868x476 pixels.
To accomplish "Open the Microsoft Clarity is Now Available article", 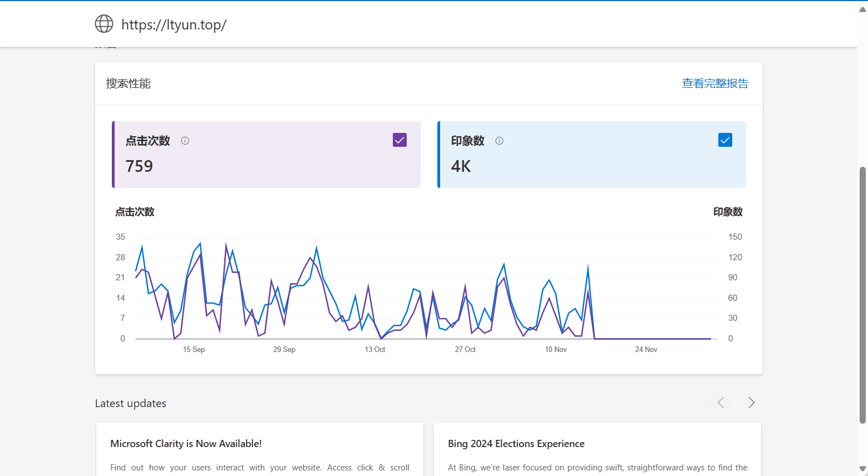I will (x=186, y=444).
